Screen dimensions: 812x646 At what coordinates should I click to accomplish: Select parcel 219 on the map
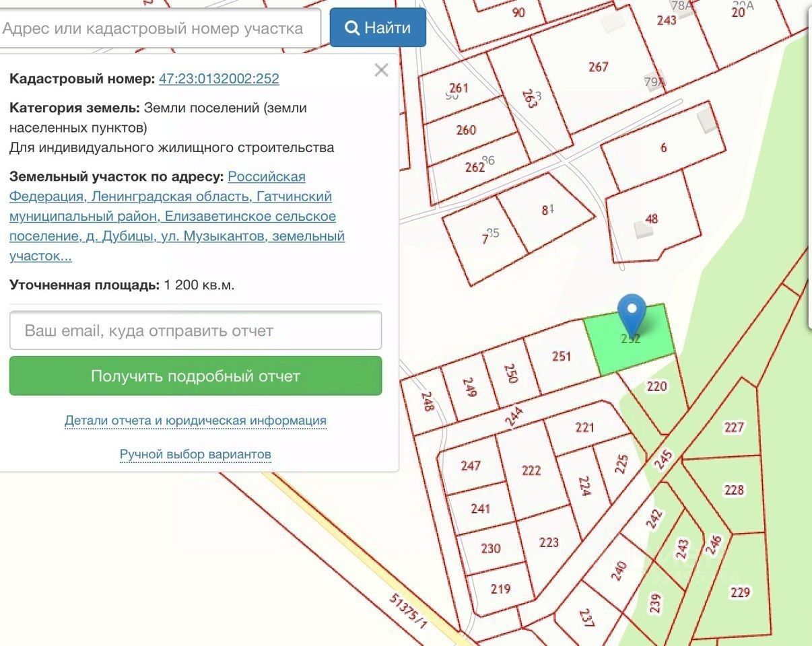click(500, 589)
